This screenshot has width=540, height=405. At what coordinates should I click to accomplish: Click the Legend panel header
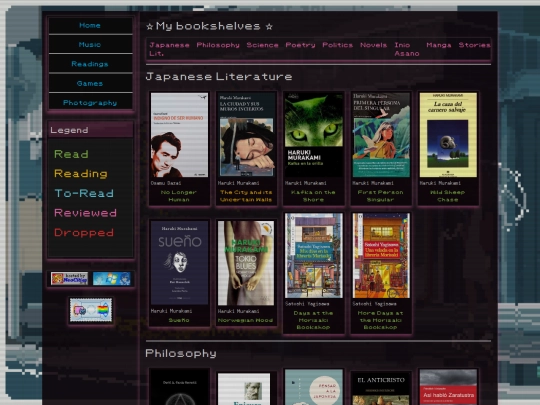click(x=91, y=130)
